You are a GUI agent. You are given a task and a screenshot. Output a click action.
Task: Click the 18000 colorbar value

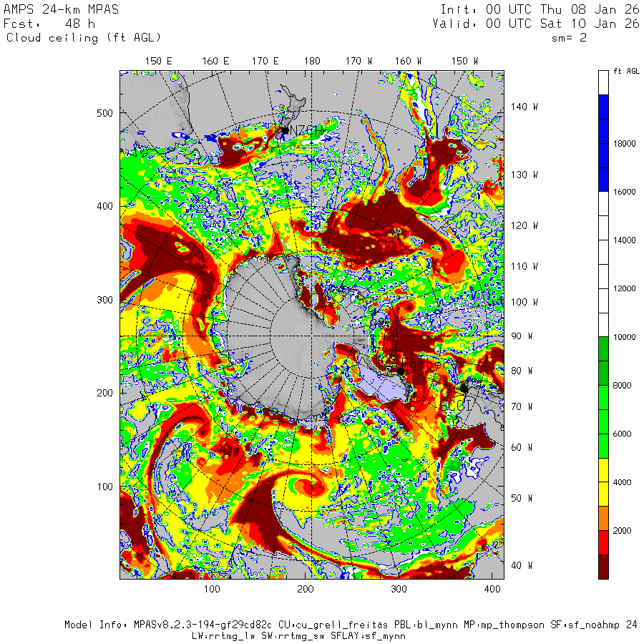pos(624,143)
